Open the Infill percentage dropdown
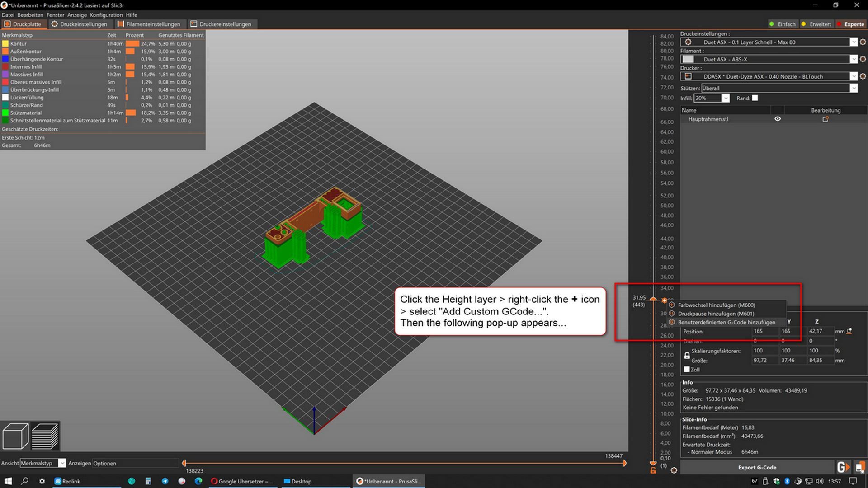868x488 pixels. click(726, 98)
